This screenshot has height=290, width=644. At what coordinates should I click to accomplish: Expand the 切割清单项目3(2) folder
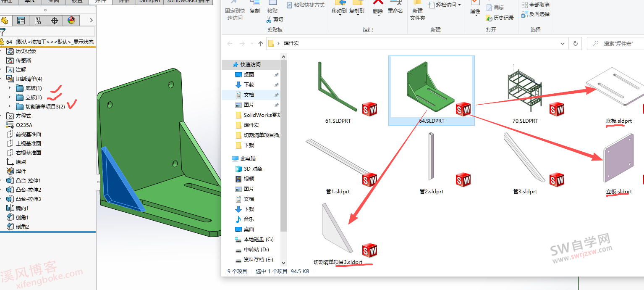pyautogui.click(x=10, y=107)
